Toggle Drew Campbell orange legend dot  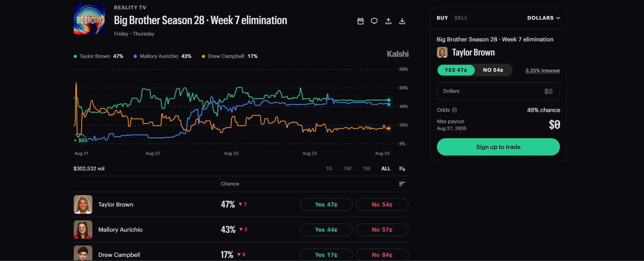point(203,56)
